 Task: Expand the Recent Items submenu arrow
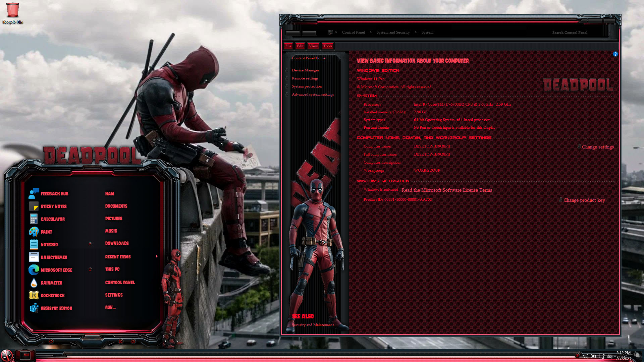pyautogui.click(x=157, y=256)
